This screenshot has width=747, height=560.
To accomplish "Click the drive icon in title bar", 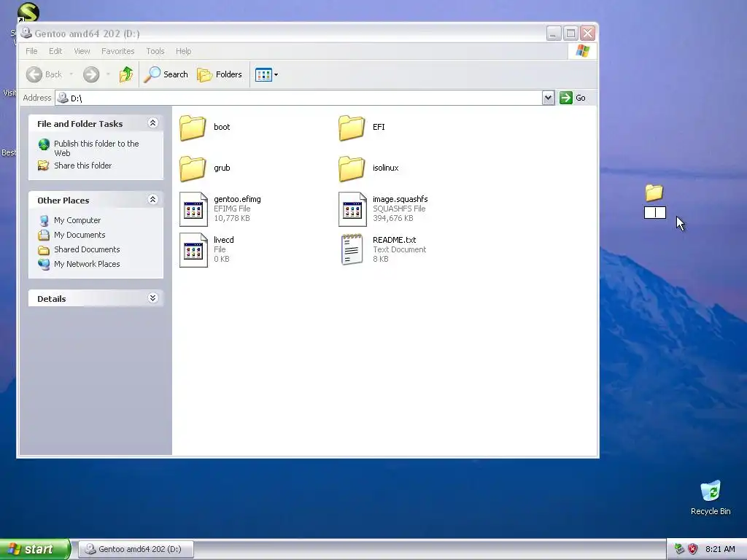I will point(26,34).
